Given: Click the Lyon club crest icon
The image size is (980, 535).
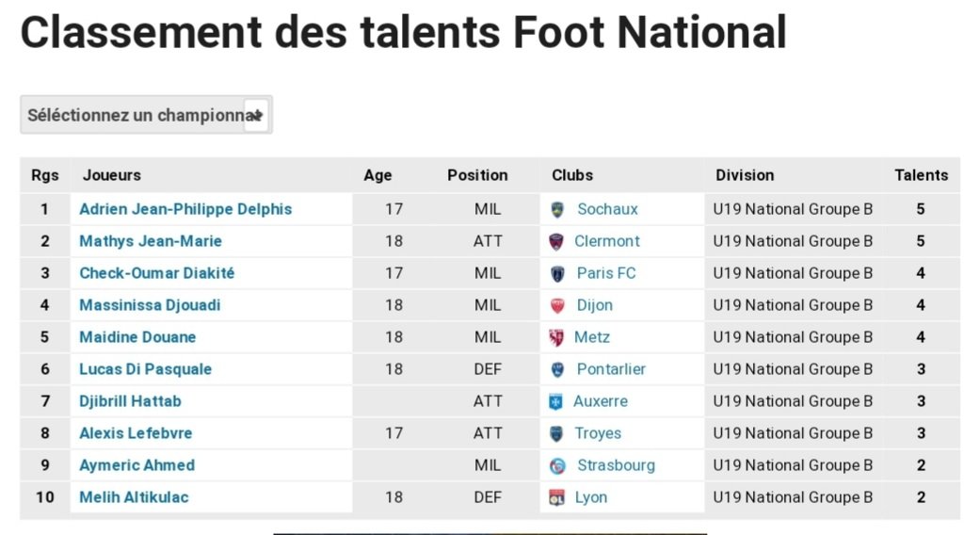Looking at the screenshot, I should 555,497.
